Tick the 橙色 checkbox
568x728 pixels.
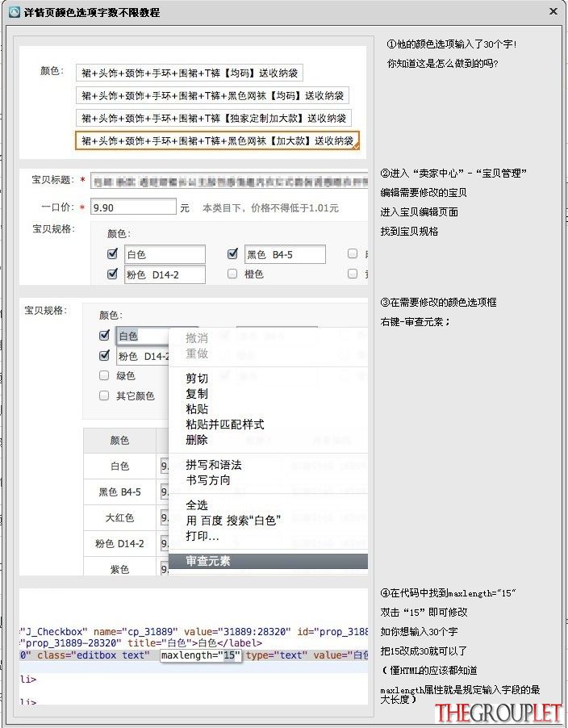pos(232,274)
